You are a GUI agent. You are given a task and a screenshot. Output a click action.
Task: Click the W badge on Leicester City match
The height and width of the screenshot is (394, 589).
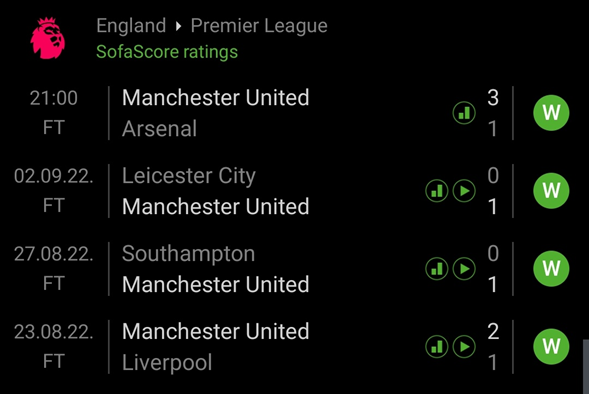pos(551,191)
